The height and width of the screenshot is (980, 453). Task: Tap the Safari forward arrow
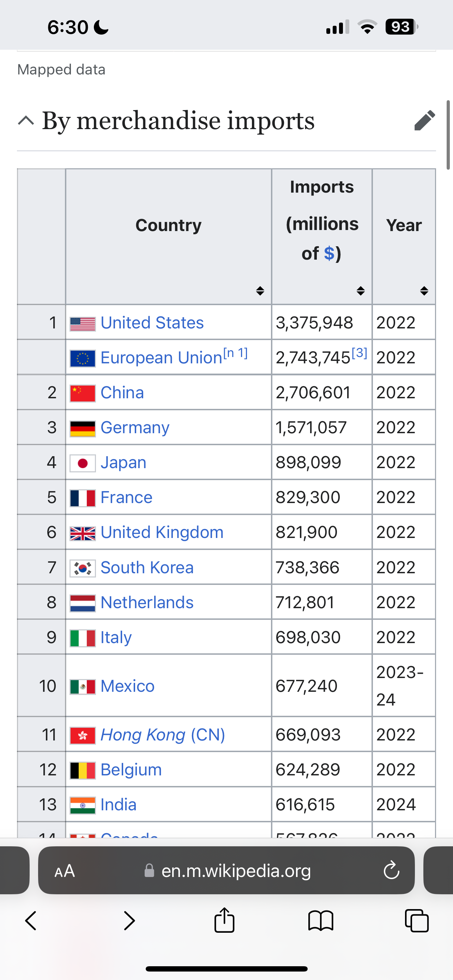point(129,921)
